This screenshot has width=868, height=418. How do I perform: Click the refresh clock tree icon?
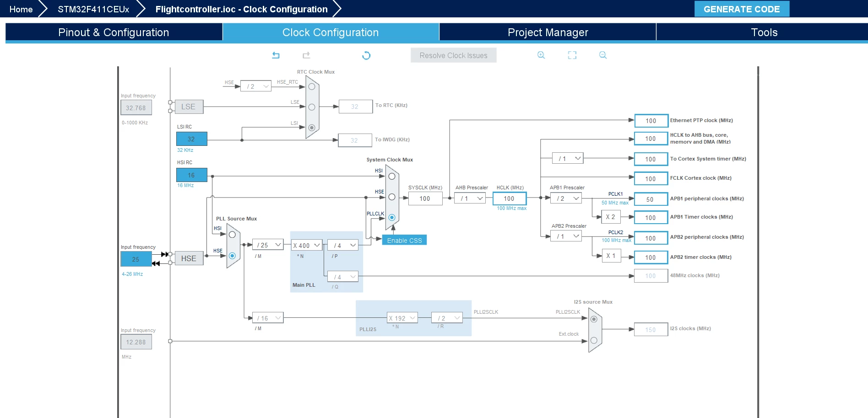click(366, 55)
